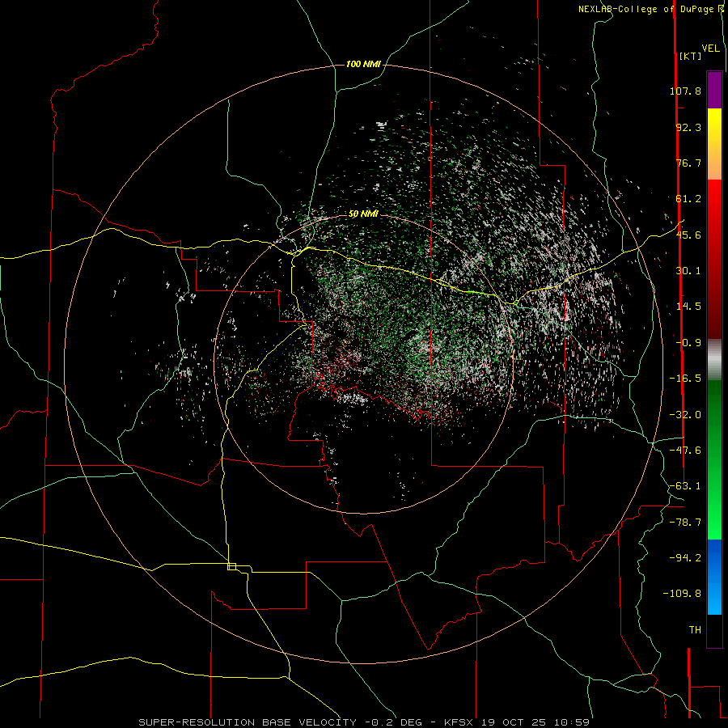Select the -63.1 velocity scale value
The image size is (728, 728).
click(x=685, y=486)
